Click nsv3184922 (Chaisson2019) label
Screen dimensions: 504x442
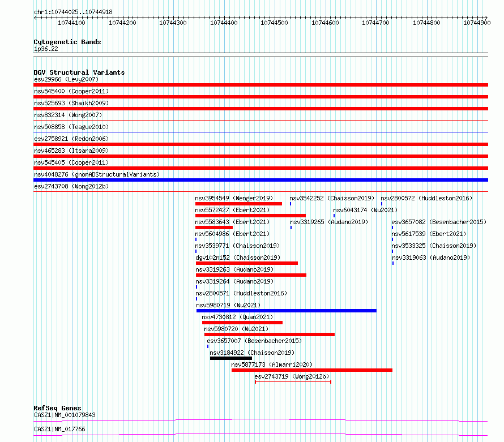click(x=253, y=353)
